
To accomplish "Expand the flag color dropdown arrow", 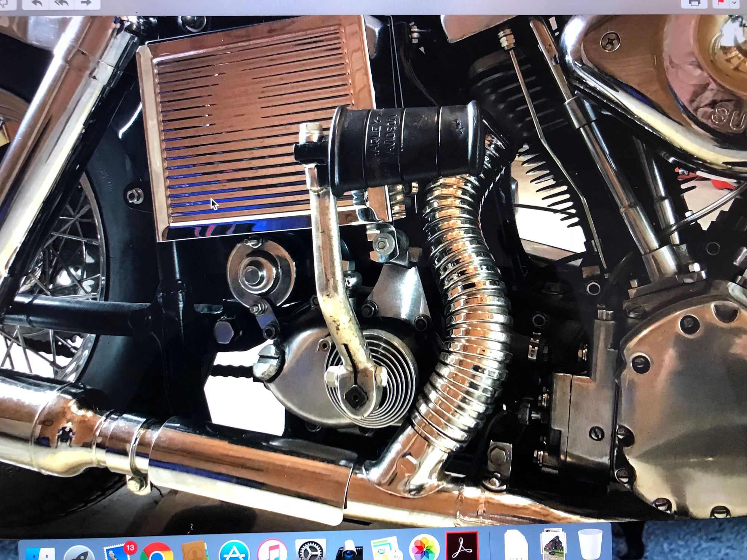I will click(x=735, y=3).
